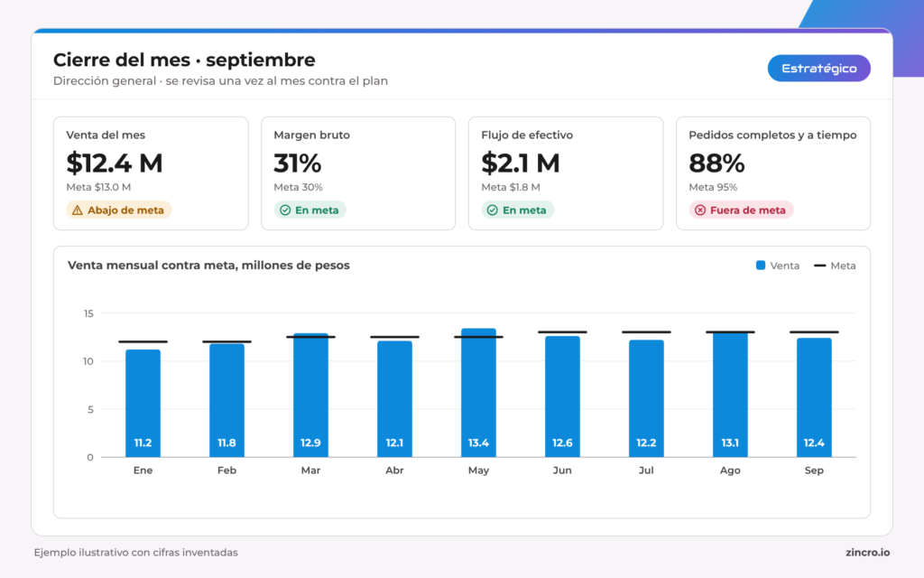Click the cross icon in Fuera de meta
Screen dimensions: 924x578
coord(700,210)
